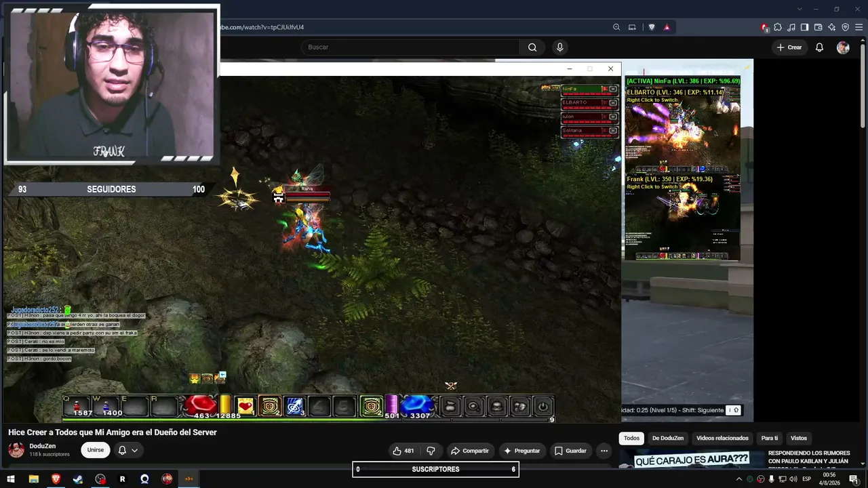Open Steam from the taskbar
Viewport: 868px width, 488px height.
(78, 479)
